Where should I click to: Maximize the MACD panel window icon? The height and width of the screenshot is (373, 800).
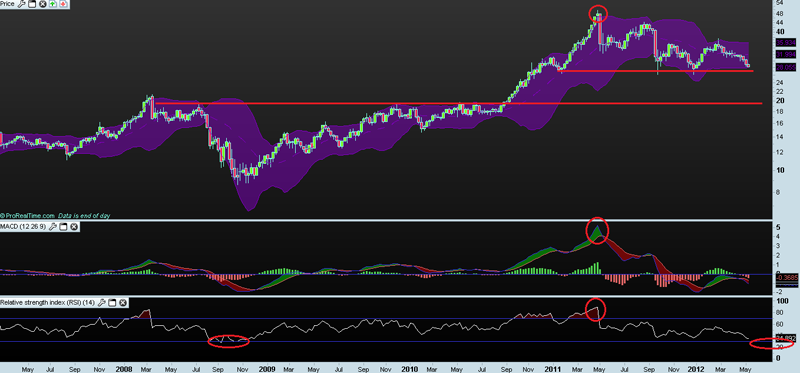click(x=63, y=226)
